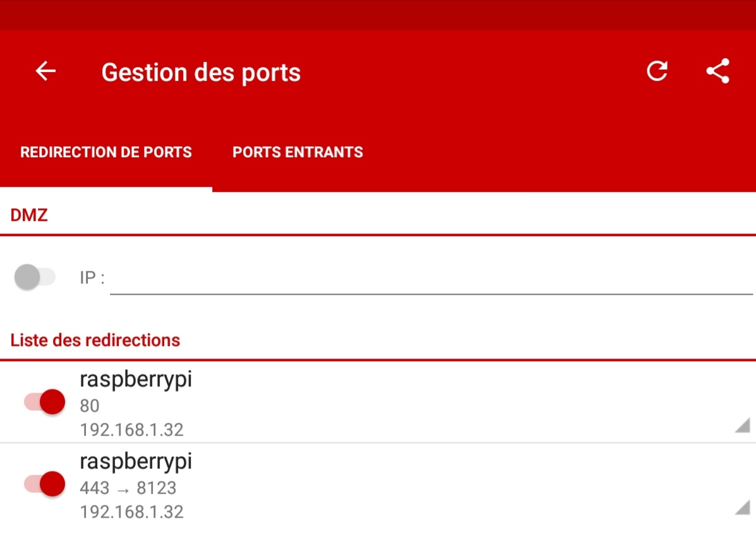This screenshot has width=756, height=558.
Task: Go back using the arrow icon
Action: (x=46, y=71)
